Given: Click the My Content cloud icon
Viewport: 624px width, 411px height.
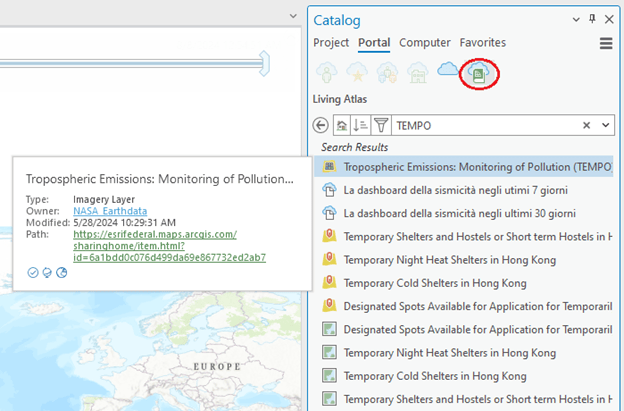Looking at the screenshot, I should pos(327,73).
